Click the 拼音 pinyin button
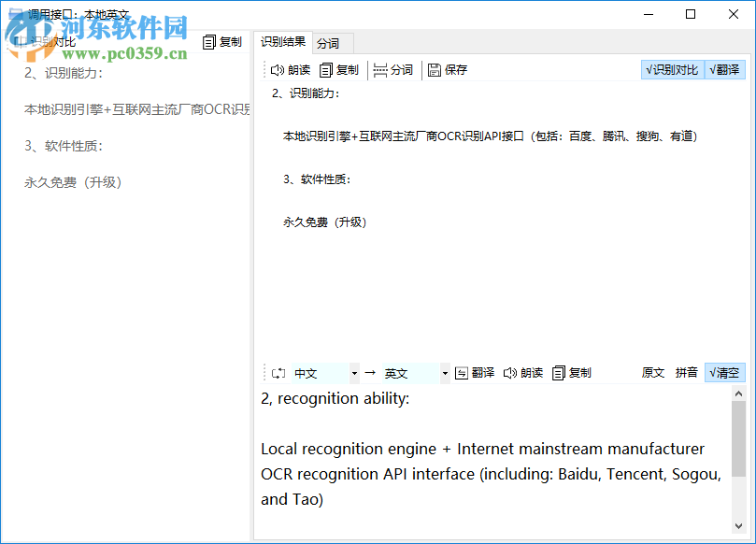Image resolution: width=756 pixels, height=544 pixels. [x=686, y=372]
